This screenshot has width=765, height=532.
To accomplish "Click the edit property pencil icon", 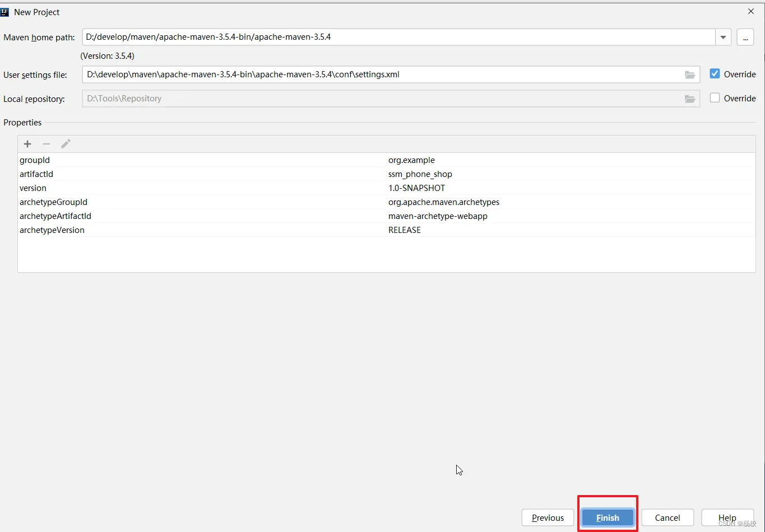I will [x=66, y=144].
